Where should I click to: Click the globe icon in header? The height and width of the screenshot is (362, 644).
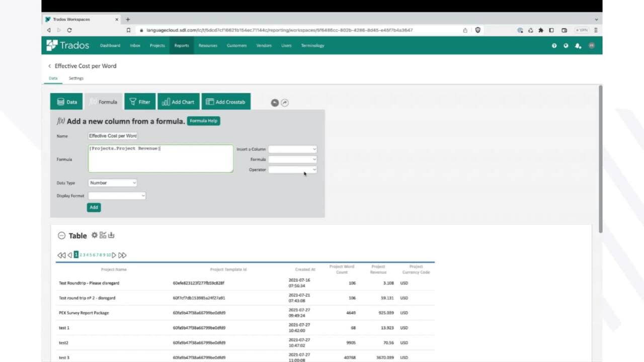coord(566,45)
